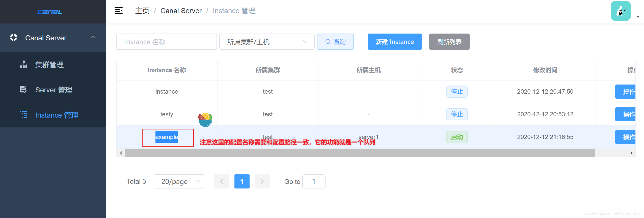The height and width of the screenshot is (218, 644).
Task: Click the 'testy' instance name cell
Action: (167, 114)
